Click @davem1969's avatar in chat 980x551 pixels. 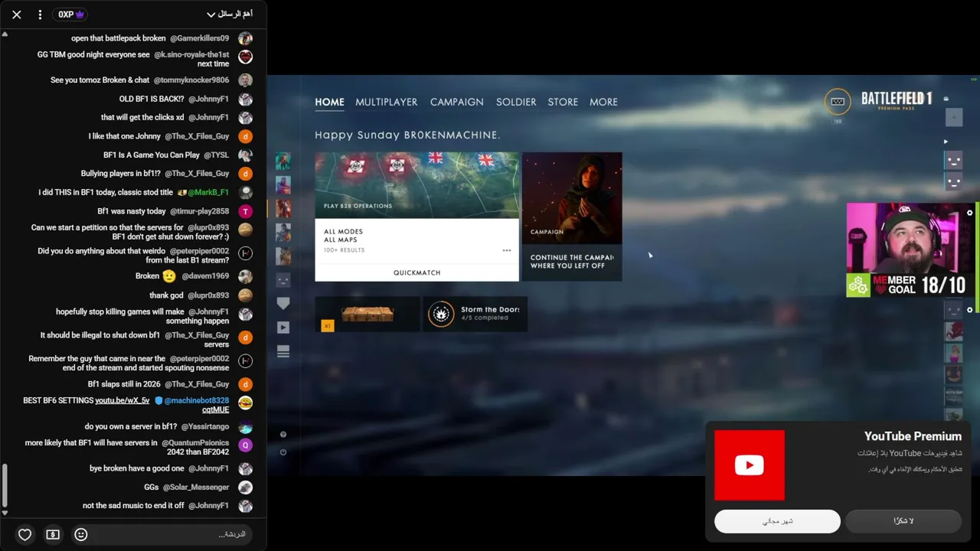pyautogui.click(x=245, y=276)
